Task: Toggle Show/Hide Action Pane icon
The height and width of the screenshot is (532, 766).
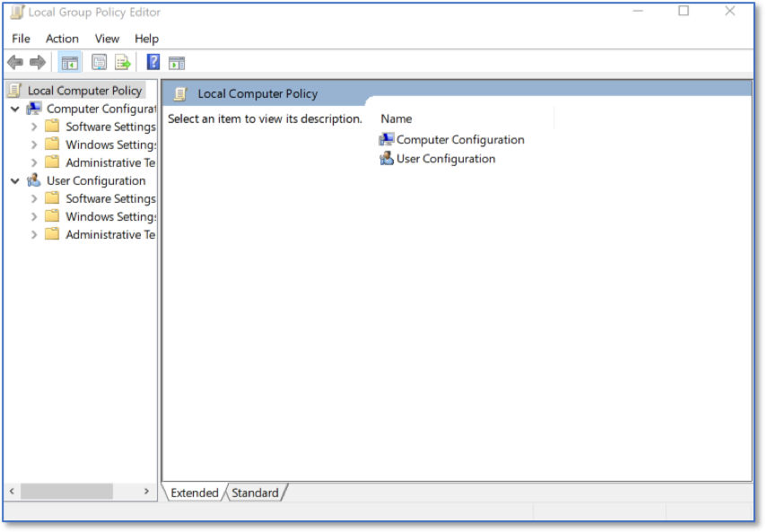Action: pyautogui.click(x=177, y=63)
